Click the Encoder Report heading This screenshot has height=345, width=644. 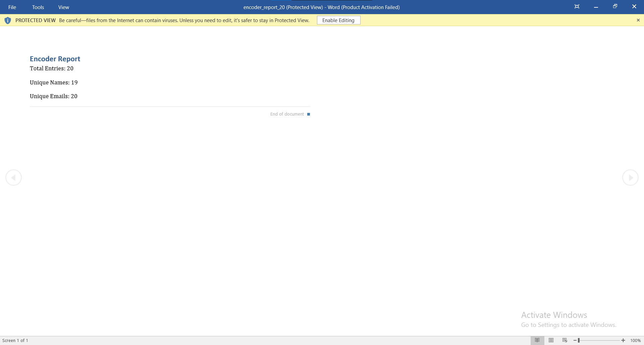[x=55, y=59]
